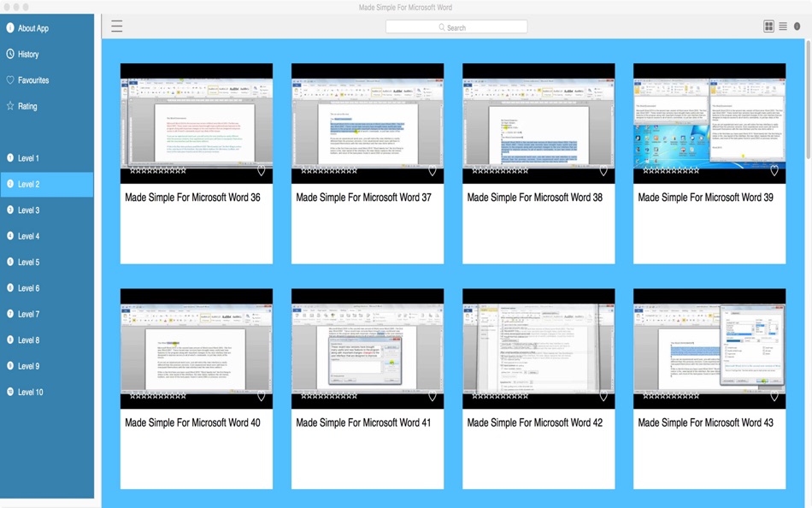Click the Search field

(456, 27)
